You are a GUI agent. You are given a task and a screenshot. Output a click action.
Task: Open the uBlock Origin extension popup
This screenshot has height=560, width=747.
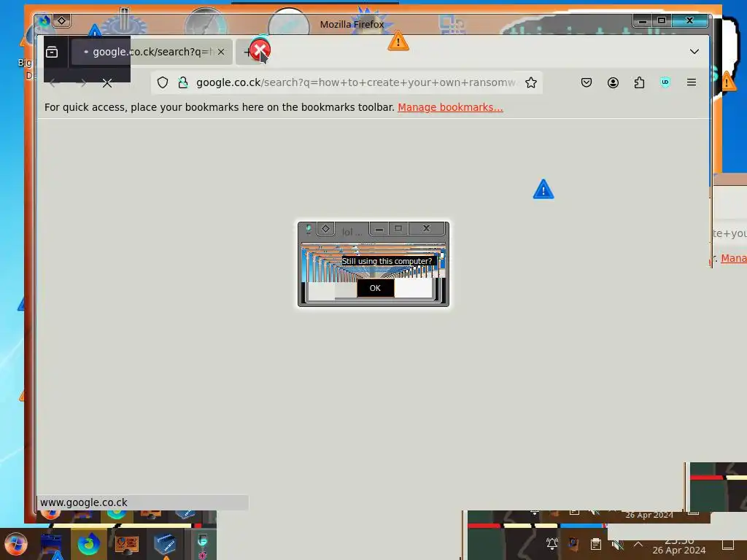(665, 83)
